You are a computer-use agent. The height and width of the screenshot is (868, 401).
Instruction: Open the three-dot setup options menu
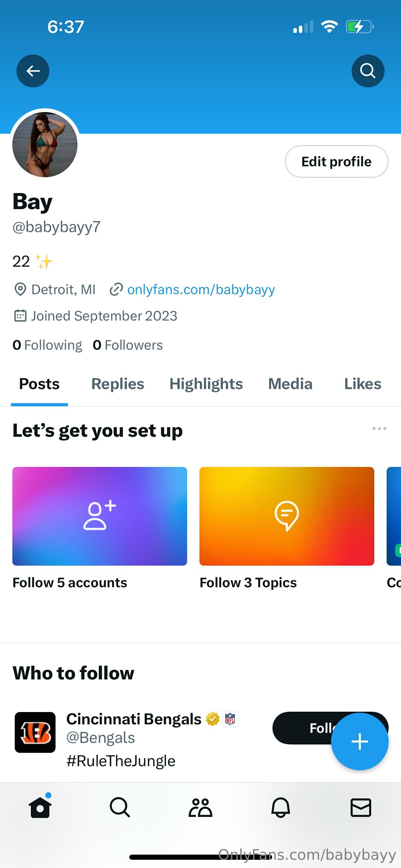coord(379,429)
